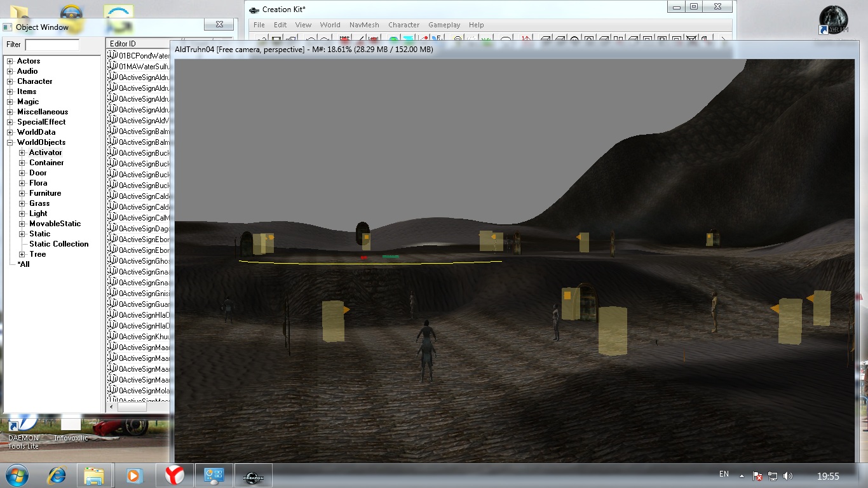Switch to Creation Kit taskbar button
The image size is (868, 488).
[x=254, y=475]
